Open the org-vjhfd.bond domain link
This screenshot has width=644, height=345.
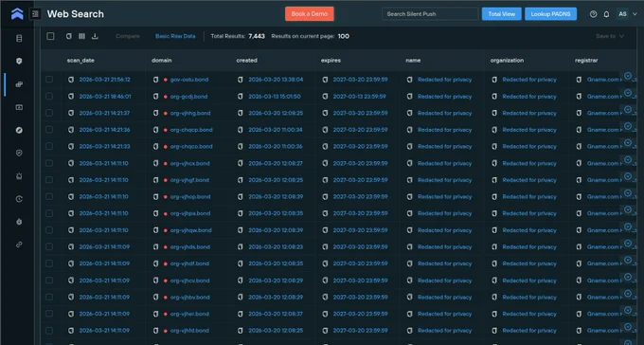tap(189, 330)
